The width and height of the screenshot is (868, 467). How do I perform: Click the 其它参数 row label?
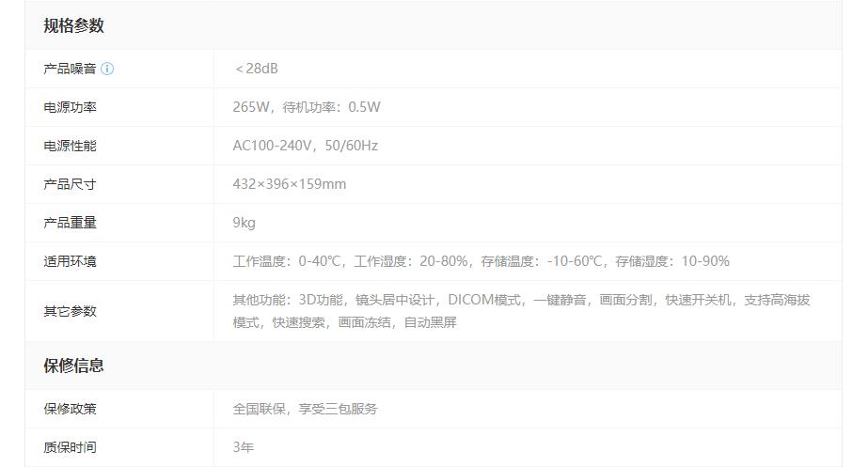click(70, 311)
